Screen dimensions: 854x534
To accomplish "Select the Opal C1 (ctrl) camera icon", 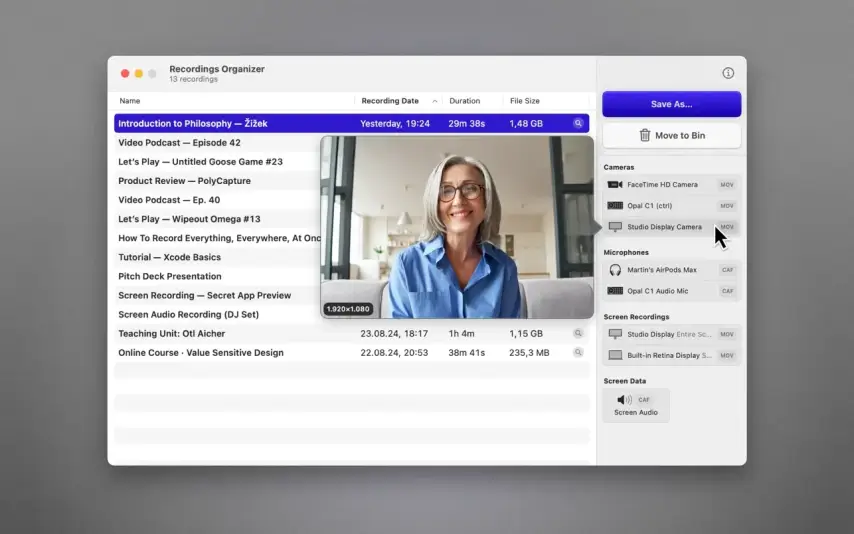I will click(615, 206).
